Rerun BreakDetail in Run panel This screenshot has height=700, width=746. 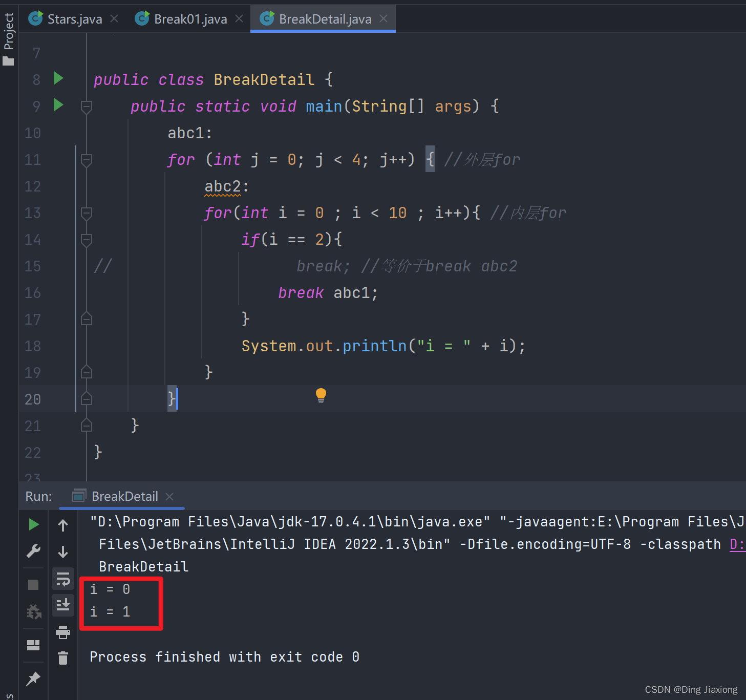[x=34, y=524]
